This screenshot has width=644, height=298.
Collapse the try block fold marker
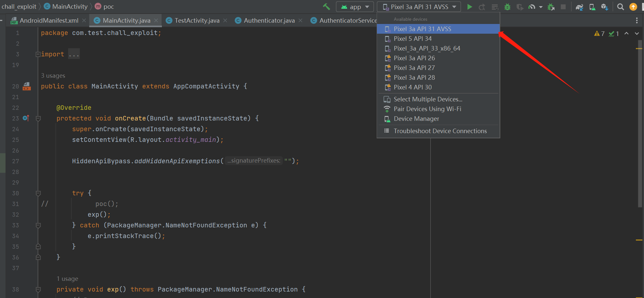pyautogui.click(x=38, y=193)
